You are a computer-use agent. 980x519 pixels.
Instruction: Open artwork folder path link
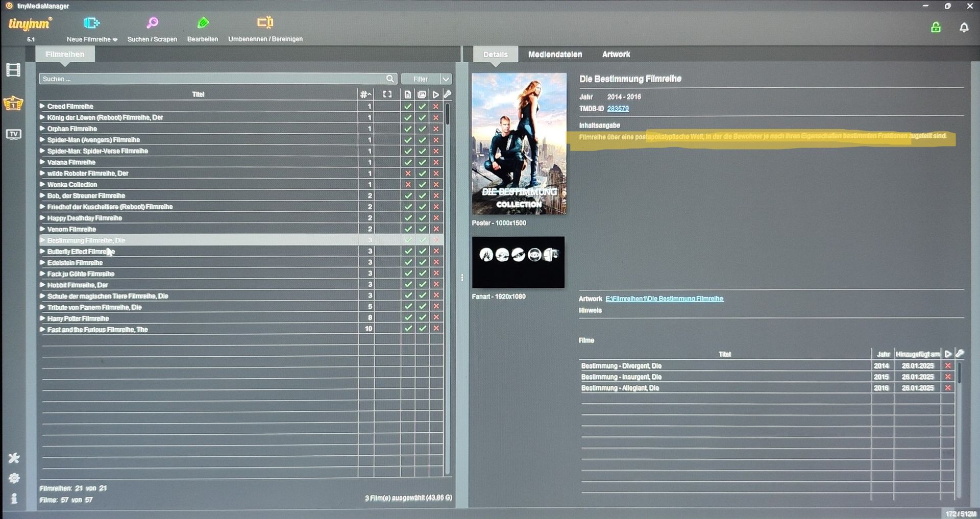pyautogui.click(x=664, y=299)
